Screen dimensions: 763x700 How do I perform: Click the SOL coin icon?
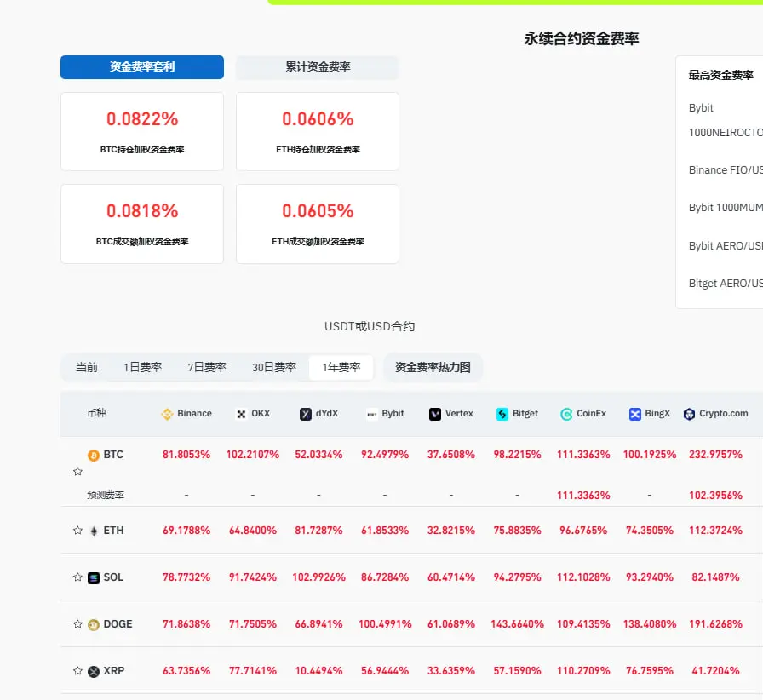(94, 578)
